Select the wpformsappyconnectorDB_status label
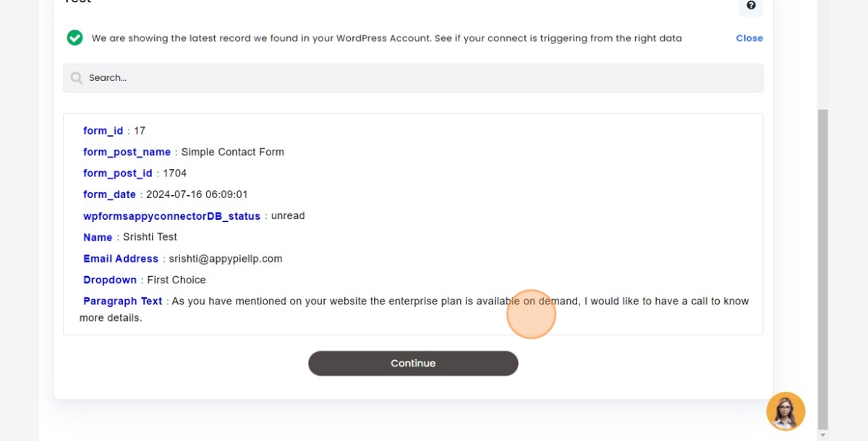 coord(171,216)
